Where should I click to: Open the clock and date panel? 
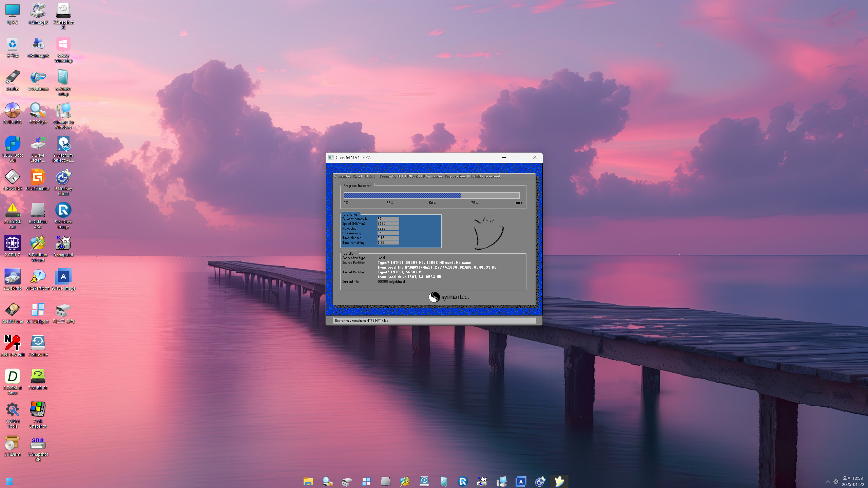[x=852, y=481]
